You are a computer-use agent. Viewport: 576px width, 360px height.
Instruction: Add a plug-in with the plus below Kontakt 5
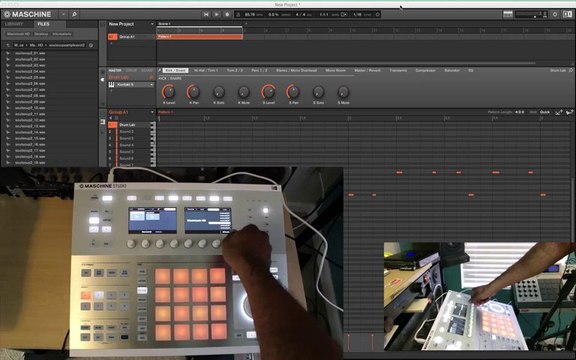click(111, 90)
